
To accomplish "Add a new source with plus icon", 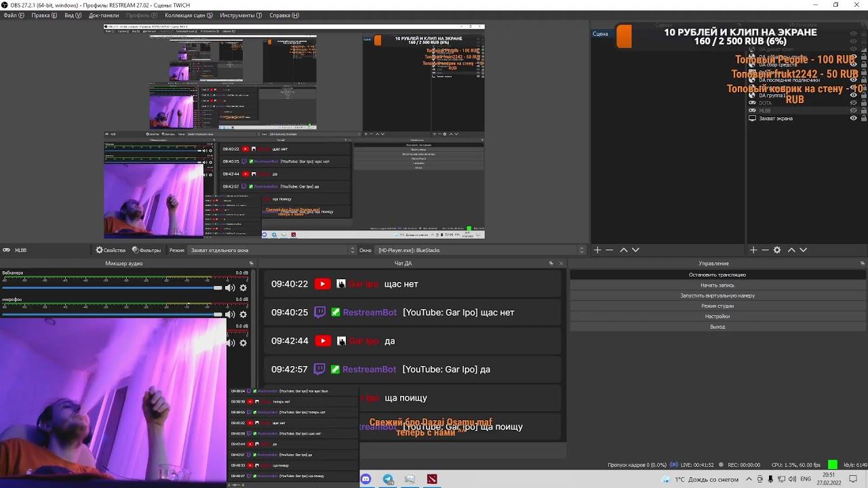I will click(x=753, y=250).
